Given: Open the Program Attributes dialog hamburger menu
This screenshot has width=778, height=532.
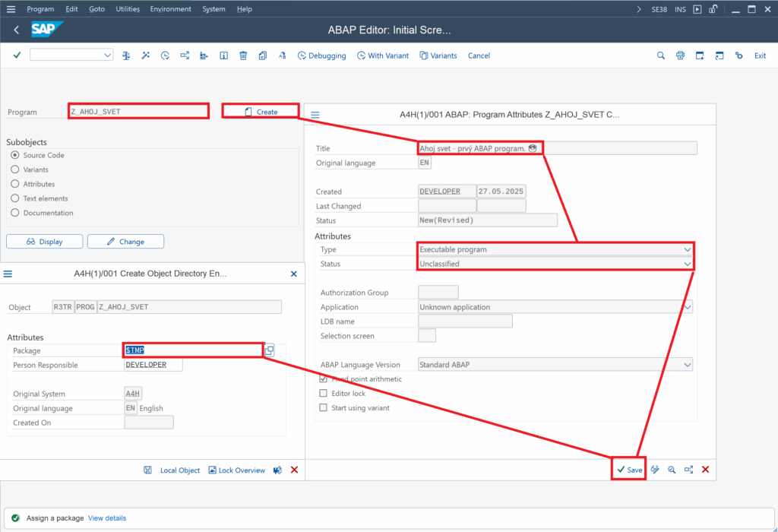Looking at the screenshot, I should pos(315,115).
